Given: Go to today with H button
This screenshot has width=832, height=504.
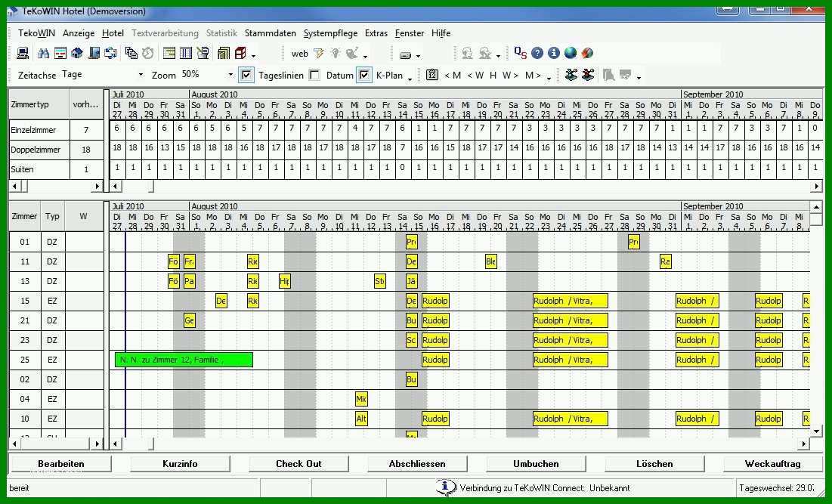Looking at the screenshot, I should pyautogui.click(x=493, y=76).
